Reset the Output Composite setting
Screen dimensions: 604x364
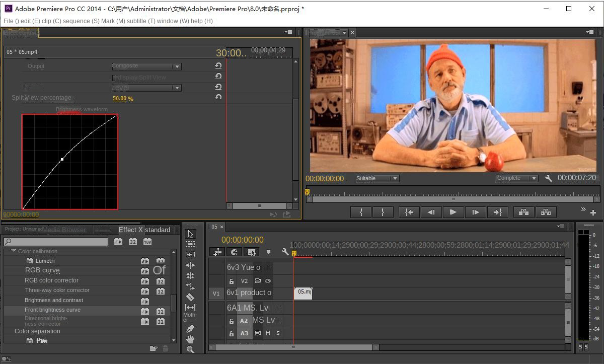point(218,65)
